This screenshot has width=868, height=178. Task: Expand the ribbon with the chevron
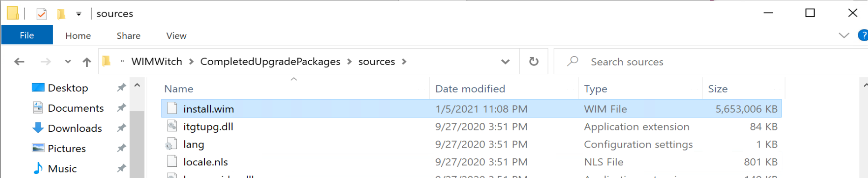point(844,36)
